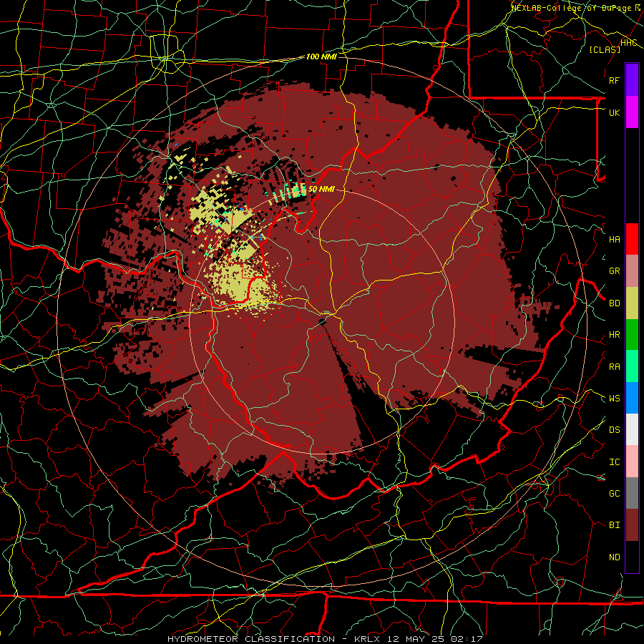Click the "RF" legend label

(614, 80)
